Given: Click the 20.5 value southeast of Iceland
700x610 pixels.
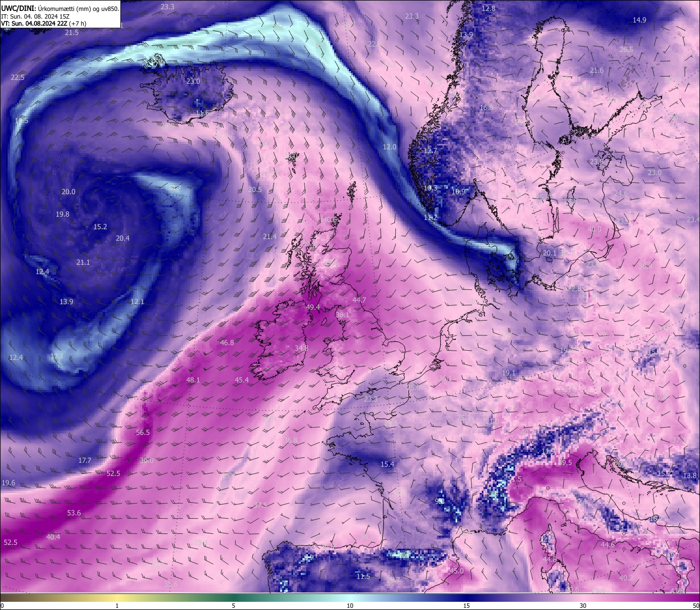Looking at the screenshot, I should point(255,190).
